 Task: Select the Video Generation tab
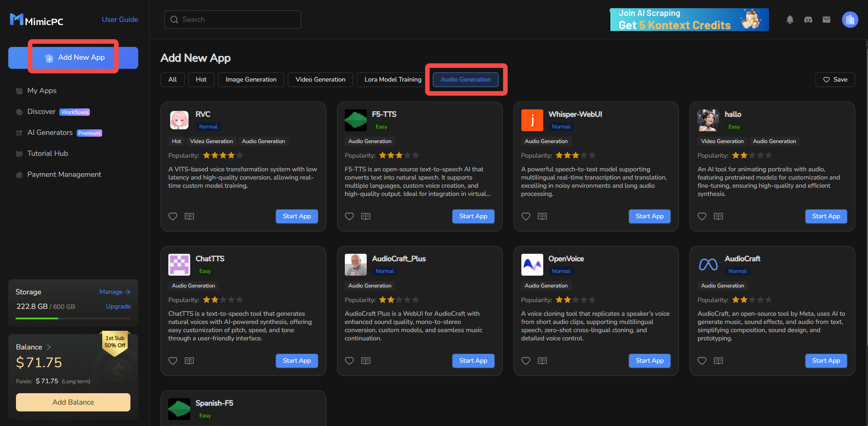(321, 79)
